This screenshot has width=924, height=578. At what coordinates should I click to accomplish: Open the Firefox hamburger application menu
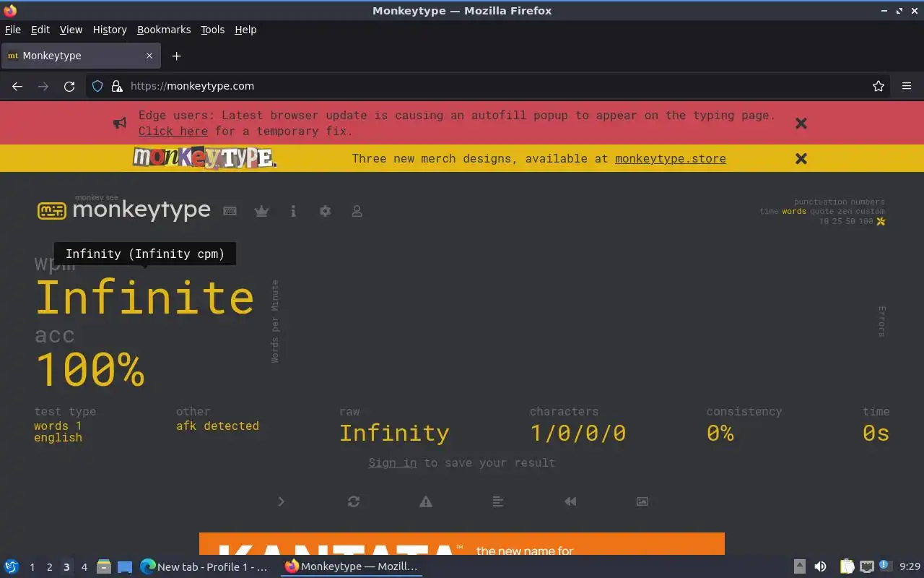(907, 86)
